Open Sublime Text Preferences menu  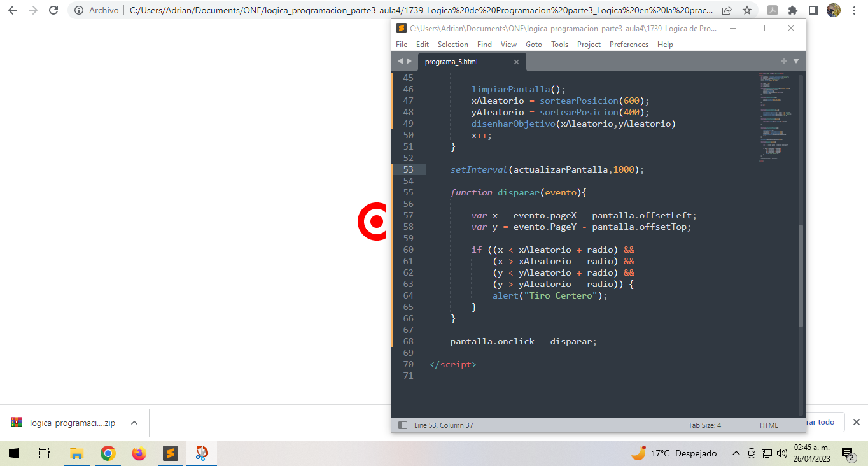[629, 45]
